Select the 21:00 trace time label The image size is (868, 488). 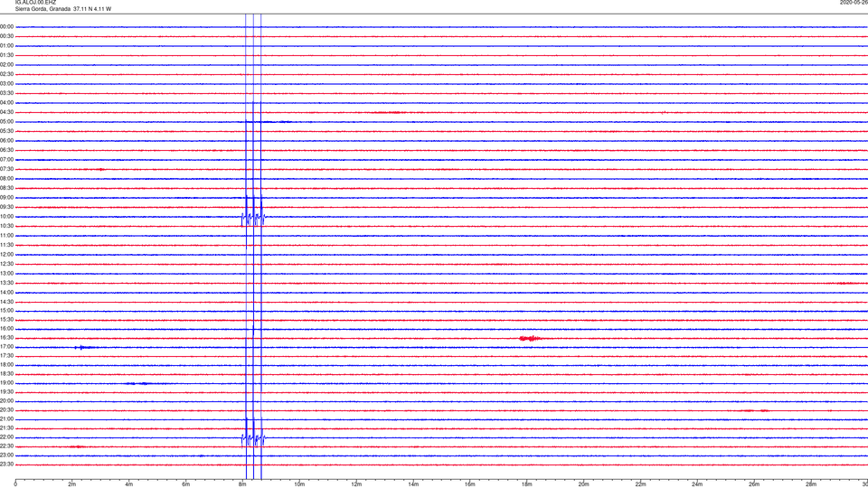click(x=6, y=419)
